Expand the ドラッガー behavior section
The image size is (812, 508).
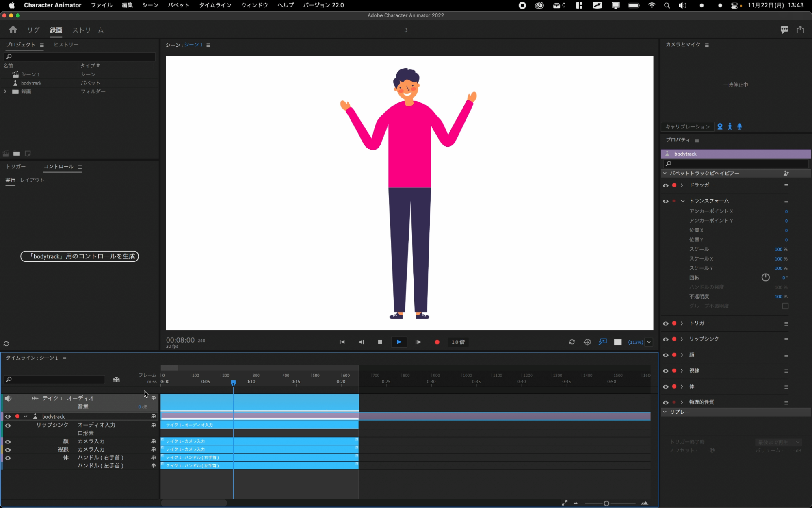pos(682,185)
